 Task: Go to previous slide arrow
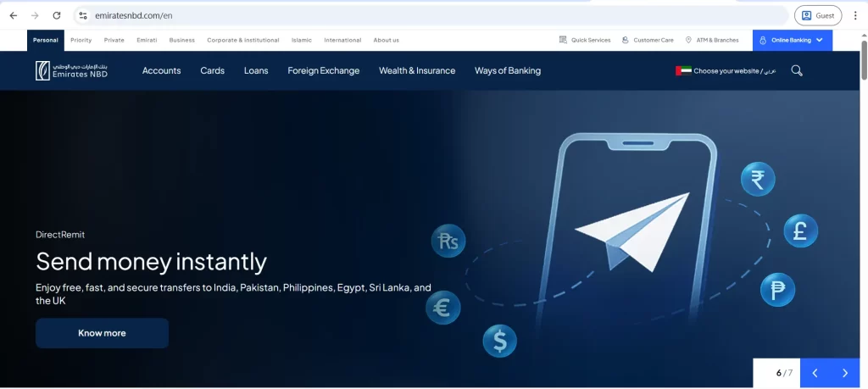815,373
